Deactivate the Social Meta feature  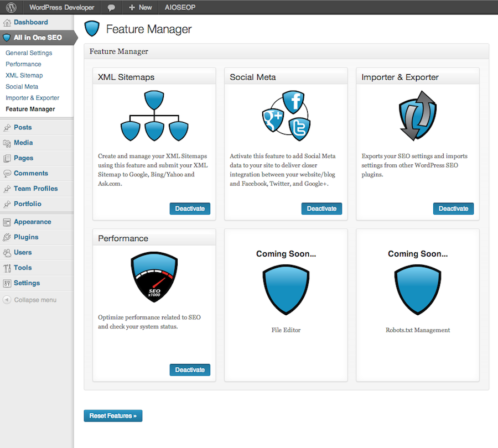click(321, 209)
